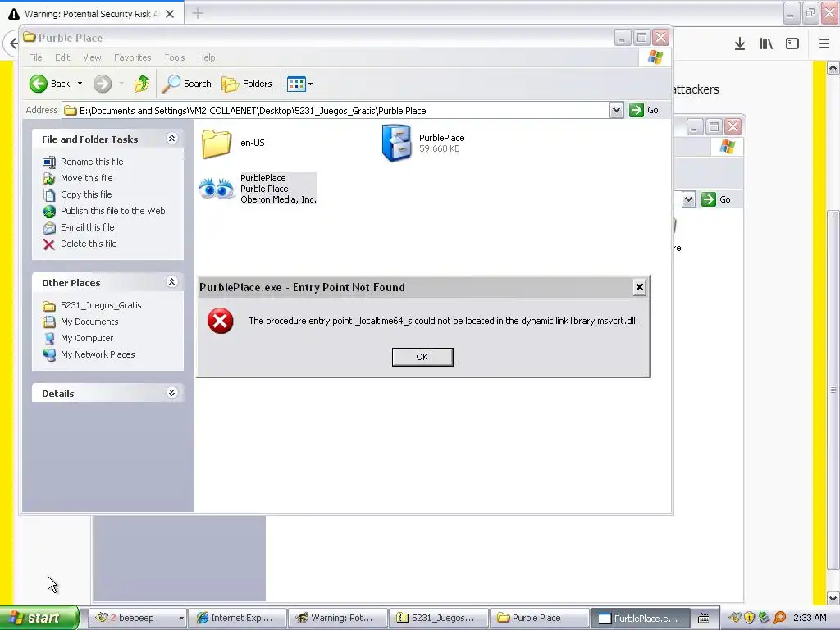Click the 2:33 AM system clock
840x630 pixels.
[810, 618]
